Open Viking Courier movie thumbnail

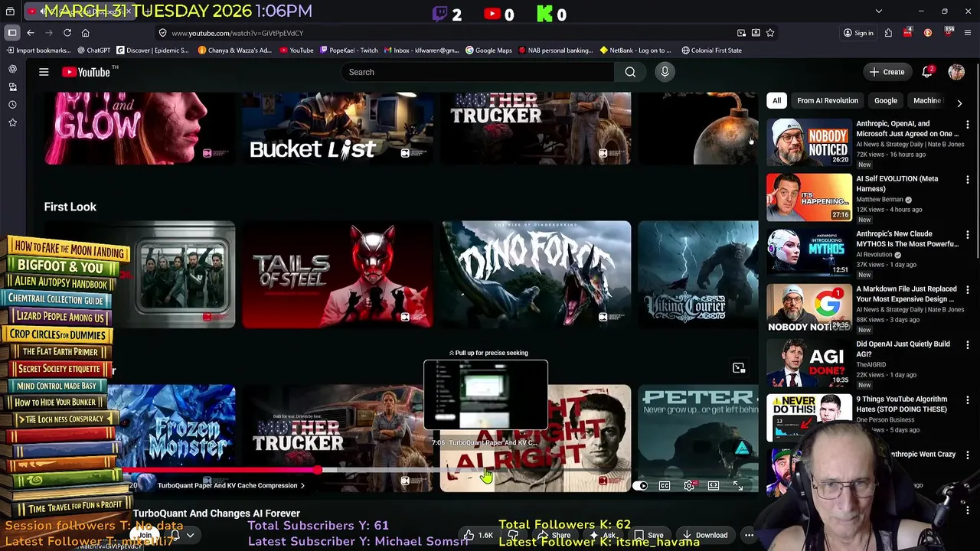point(698,275)
